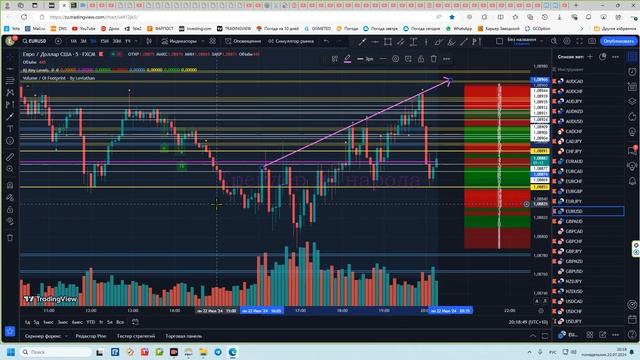The image size is (640, 360).
Task: Open drawing templates icon in floating toolbar
Action: [x=335, y=59]
